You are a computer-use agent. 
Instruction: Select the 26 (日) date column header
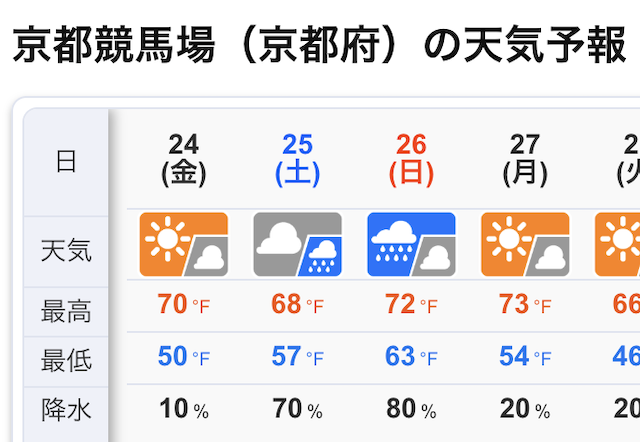click(x=411, y=160)
